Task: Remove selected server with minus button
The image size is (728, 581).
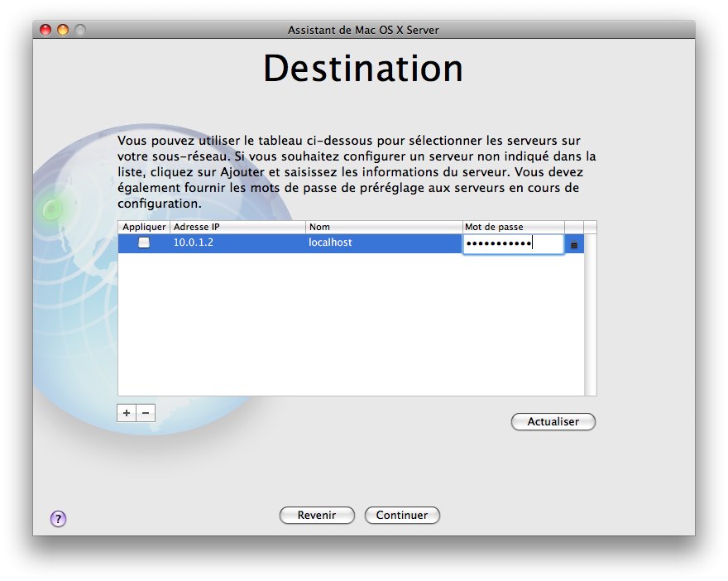Action: tap(146, 413)
